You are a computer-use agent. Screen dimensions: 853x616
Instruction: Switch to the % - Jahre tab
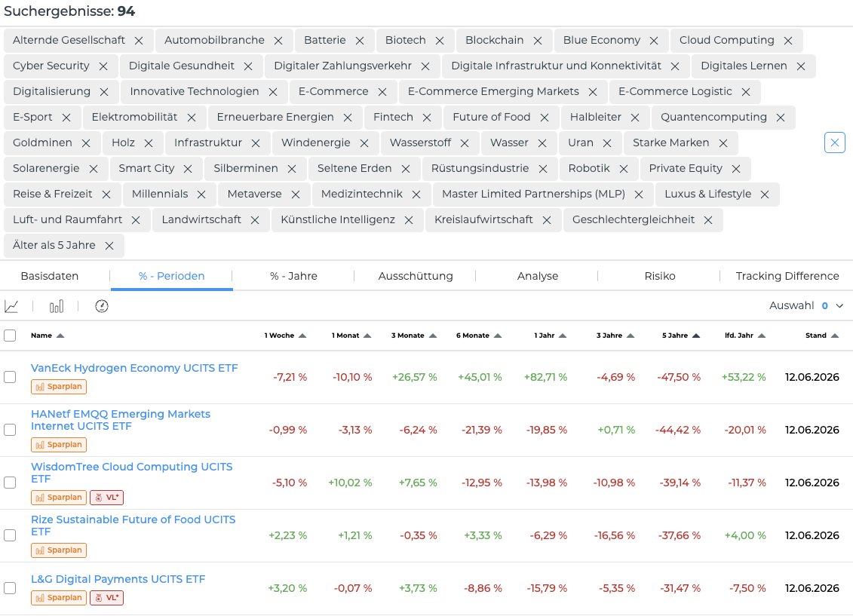(x=293, y=276)
